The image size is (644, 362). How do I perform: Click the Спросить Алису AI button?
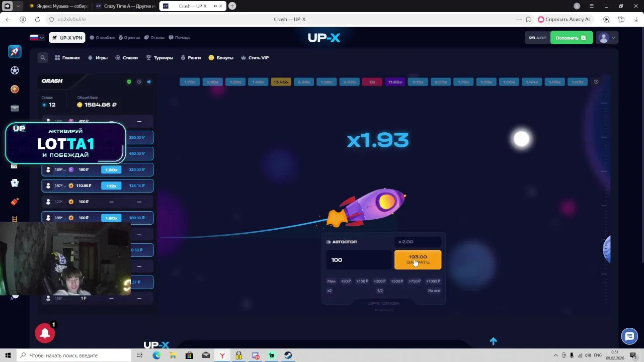tap(563, 19)
